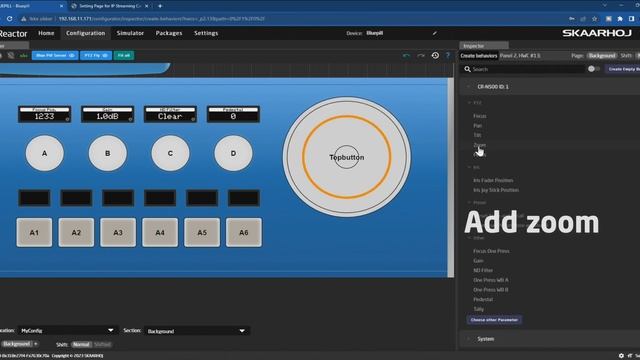Open the Background page dropdown at bottom left
Image resolution: width=640 pixels, height=360 pixels.
coord(19,344)
